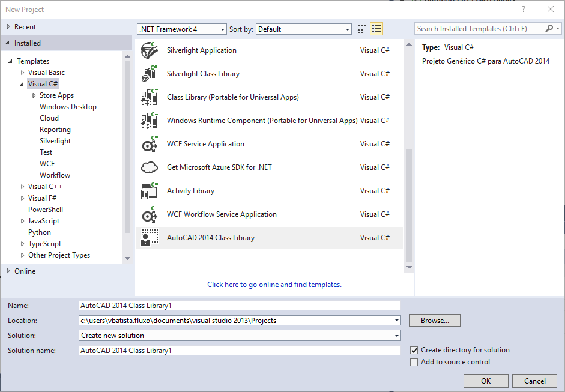This screenshot has height=392, width=565.
Task: Enable Add to source control checkbox
Action: [414, 362]
